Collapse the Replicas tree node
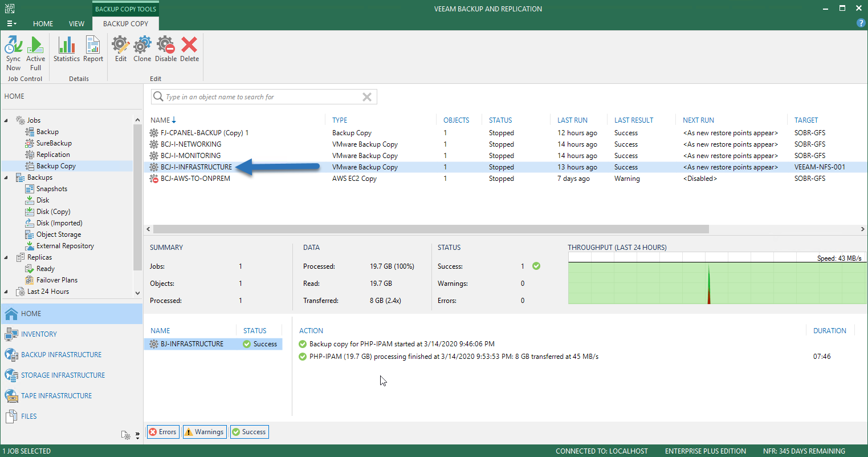868x457 pixels. [x=7, y=257]
